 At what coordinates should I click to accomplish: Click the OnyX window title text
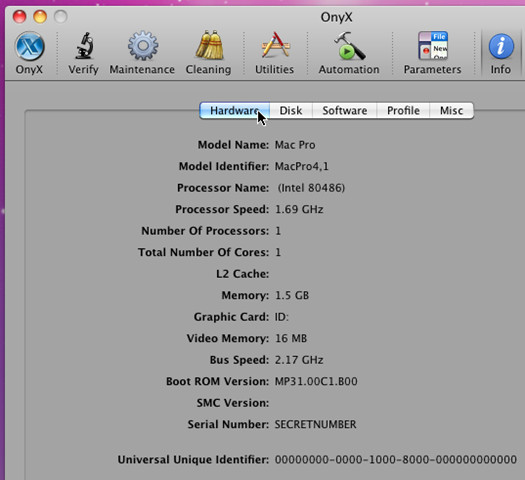pyautogui.click(x=336, y=17)
